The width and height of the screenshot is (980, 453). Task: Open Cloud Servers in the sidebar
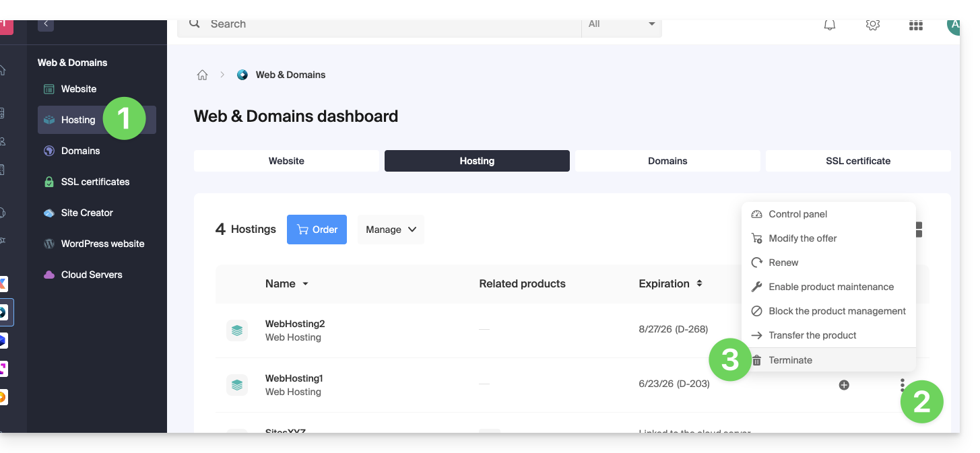(x=92, y=275)
